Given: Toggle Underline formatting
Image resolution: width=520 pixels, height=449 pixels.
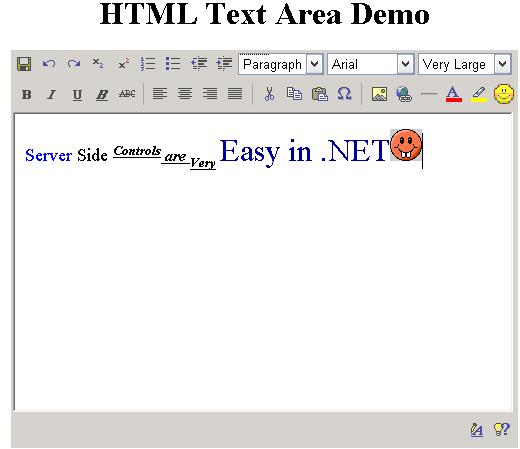Looking at the screenshot, I should pyautogui.click(x=77, y=95).
